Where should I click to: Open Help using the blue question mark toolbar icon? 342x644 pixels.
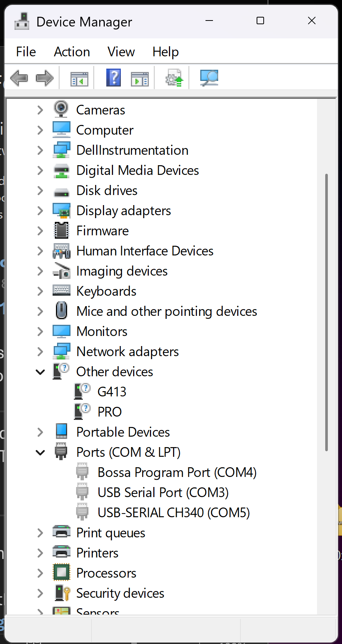coord(114,78)
